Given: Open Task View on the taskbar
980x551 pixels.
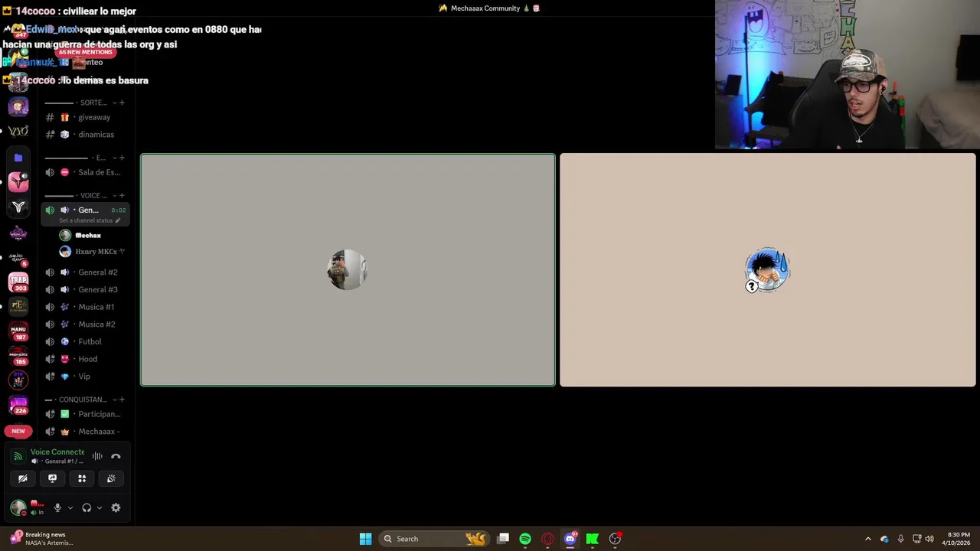Looking at the screenshot, I should click(x=503, y=539).
